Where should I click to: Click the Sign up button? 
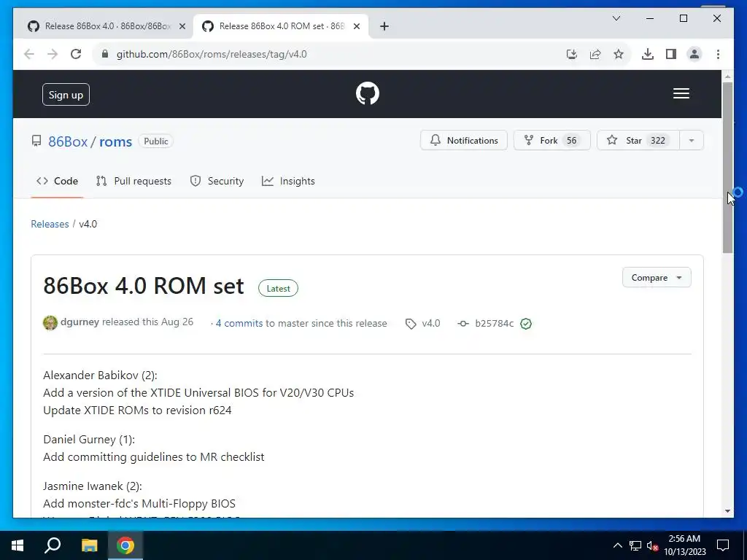66,95
